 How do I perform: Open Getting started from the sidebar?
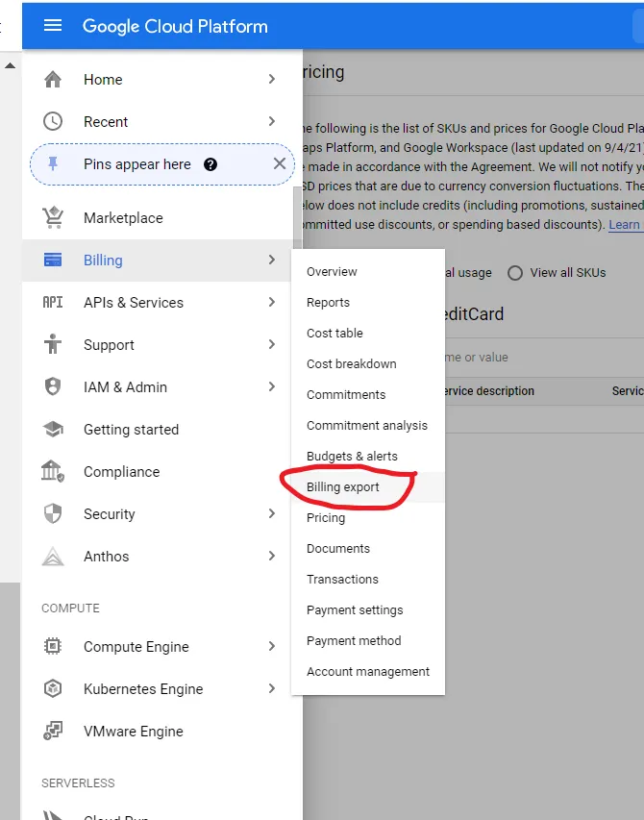click(x=132, y=430)
